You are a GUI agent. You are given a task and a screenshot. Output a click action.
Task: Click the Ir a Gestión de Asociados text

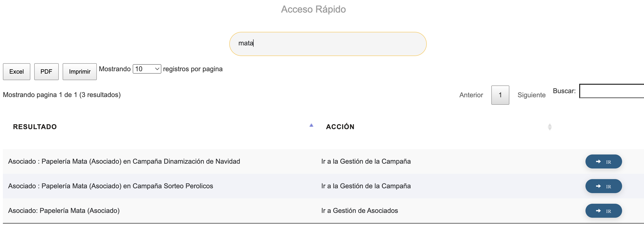point(359,210)
